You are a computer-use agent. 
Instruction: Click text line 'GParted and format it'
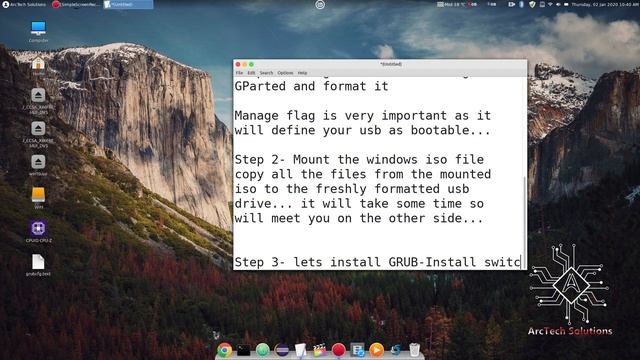click(311, 86)
